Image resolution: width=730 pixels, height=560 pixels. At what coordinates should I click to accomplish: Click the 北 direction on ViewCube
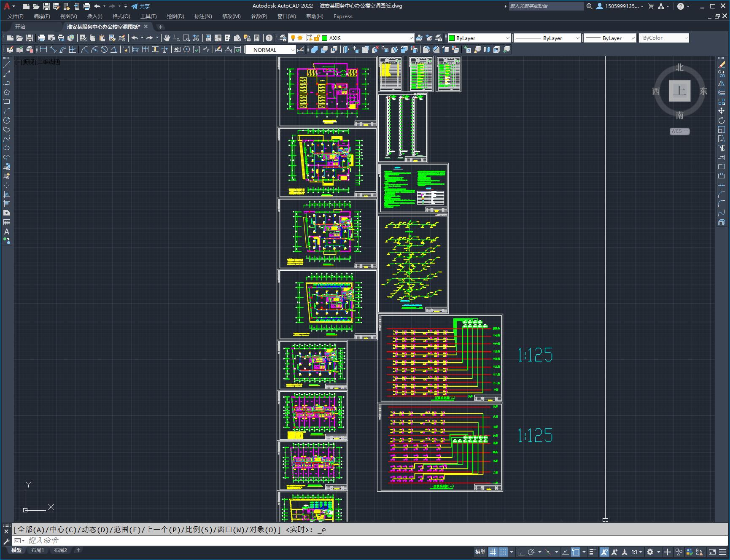point(679,67)
